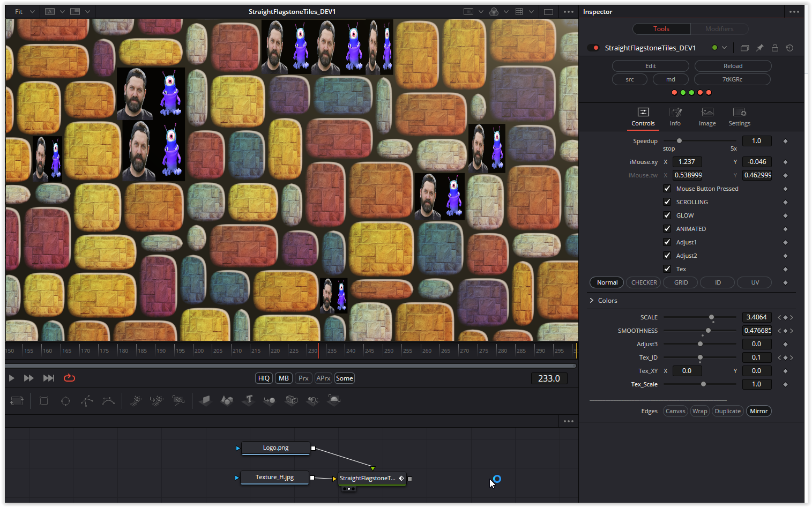This screenshot has width=812, height=507.
Task: Open Inspector three-dots options menu
Action: pos(794,12)
